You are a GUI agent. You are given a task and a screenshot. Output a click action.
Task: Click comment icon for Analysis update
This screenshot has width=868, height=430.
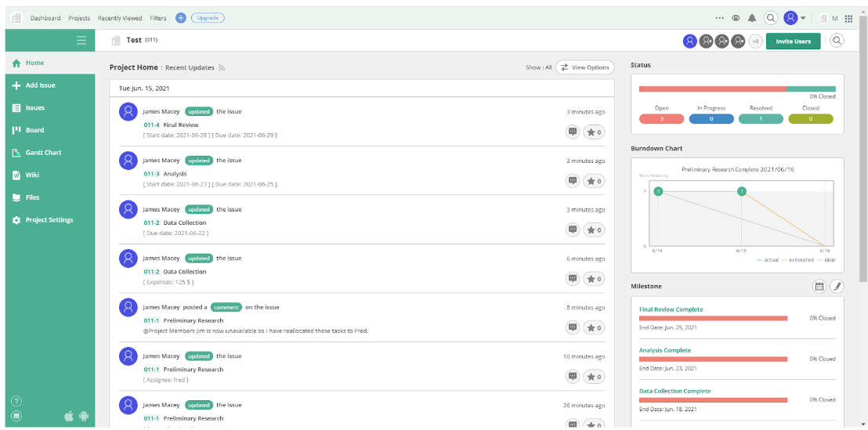[x=573, y=180]
